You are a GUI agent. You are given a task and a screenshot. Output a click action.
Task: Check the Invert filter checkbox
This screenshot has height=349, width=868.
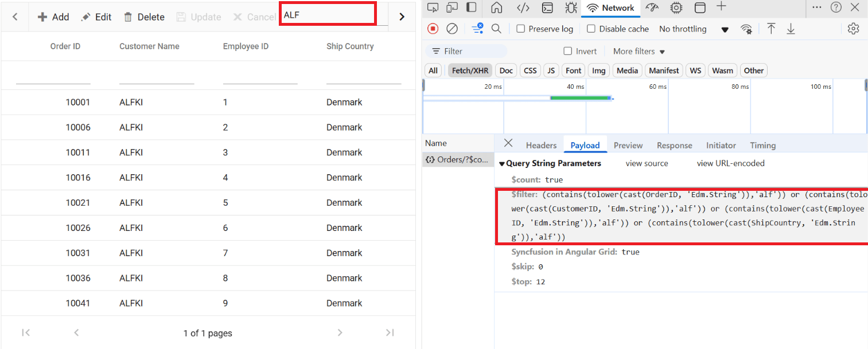pyautogui.click(x=568, y=51)
